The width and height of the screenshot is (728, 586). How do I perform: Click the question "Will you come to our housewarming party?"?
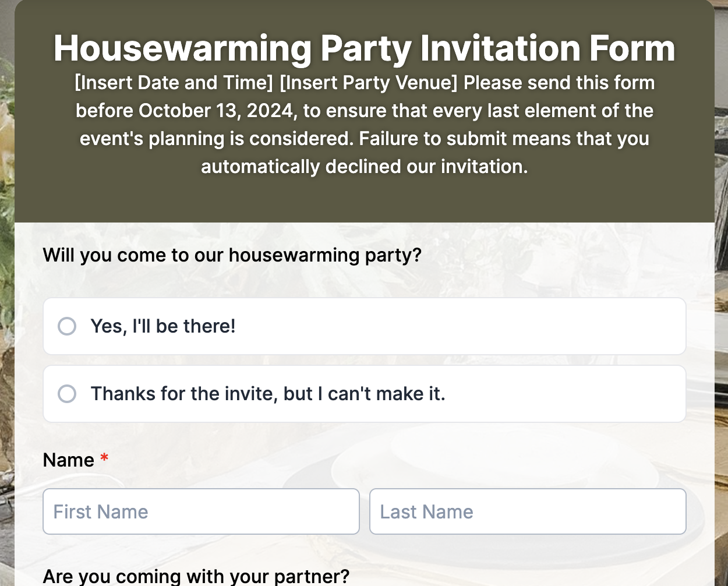[232, 255]
